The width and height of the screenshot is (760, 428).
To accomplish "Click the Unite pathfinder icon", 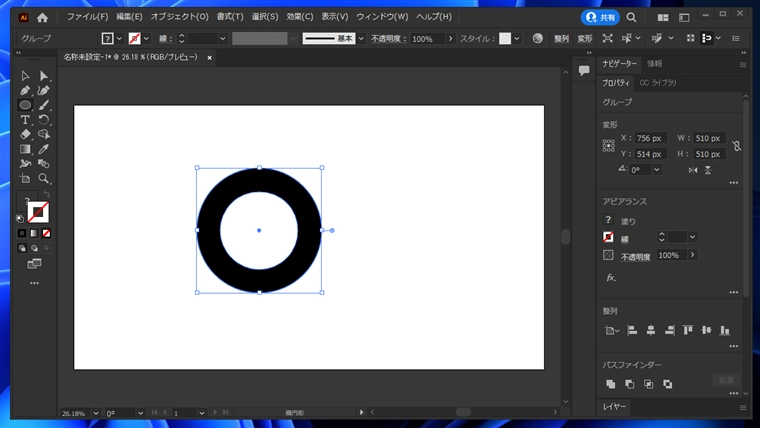I will coord(611,384).
